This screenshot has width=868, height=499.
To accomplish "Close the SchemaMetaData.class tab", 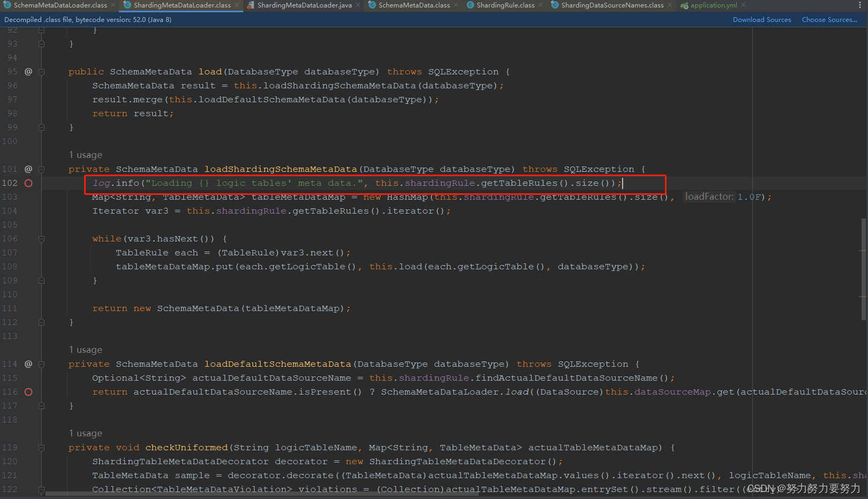I will (456, 5).
